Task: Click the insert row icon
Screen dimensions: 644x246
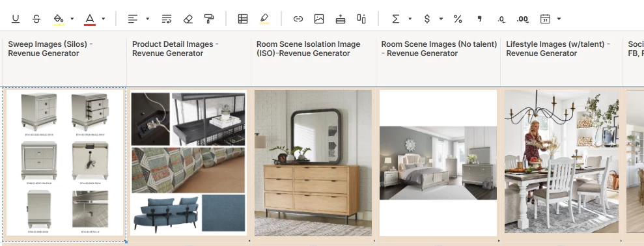Action: tap(341, 19)
